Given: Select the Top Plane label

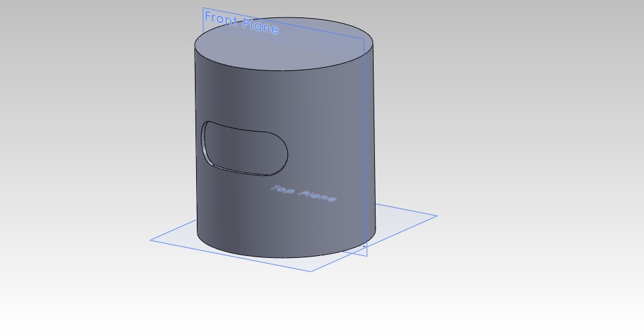Looking at the screenshot, I should [x=303, y=193].
